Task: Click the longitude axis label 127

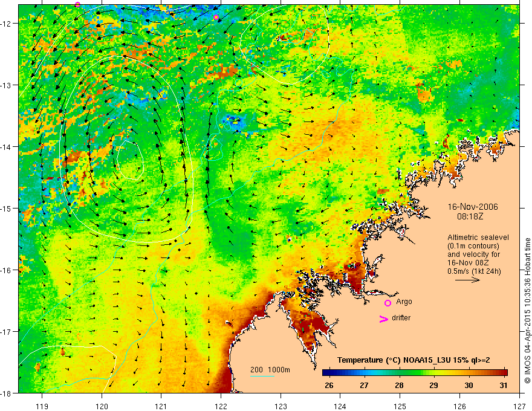Action: pyautogui.click(x=519, y=406)
